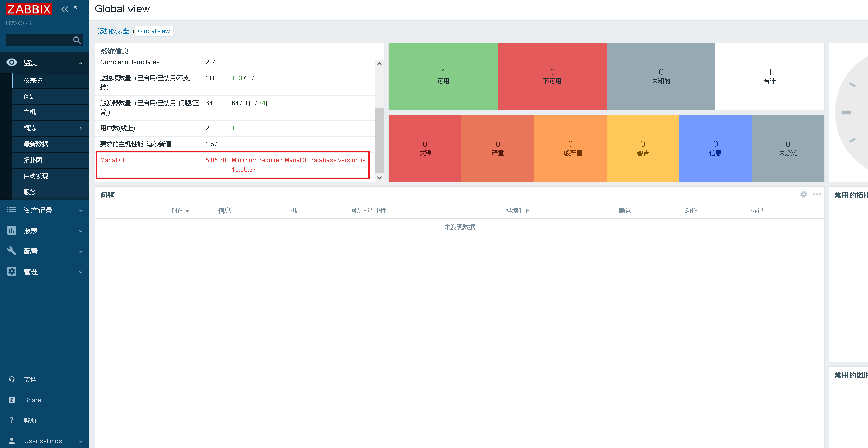Click the 支持 headset icon
Image resolution: width=868 pixels, height=448 pixels.
(12, 379)
